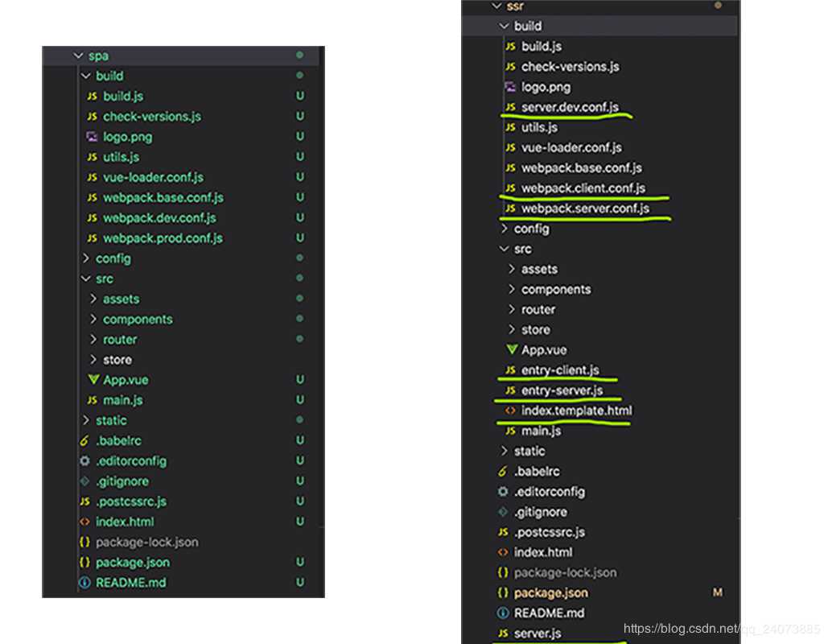
Task: Select webpack.dev.conf.js in the spa build folder
Action: [159, 218]
